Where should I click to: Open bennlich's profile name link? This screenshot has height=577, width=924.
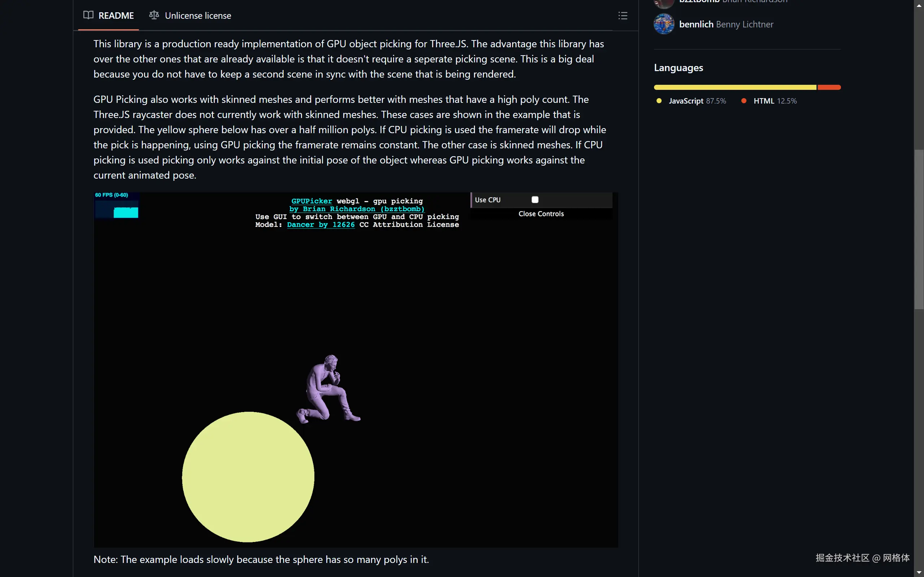696,24
